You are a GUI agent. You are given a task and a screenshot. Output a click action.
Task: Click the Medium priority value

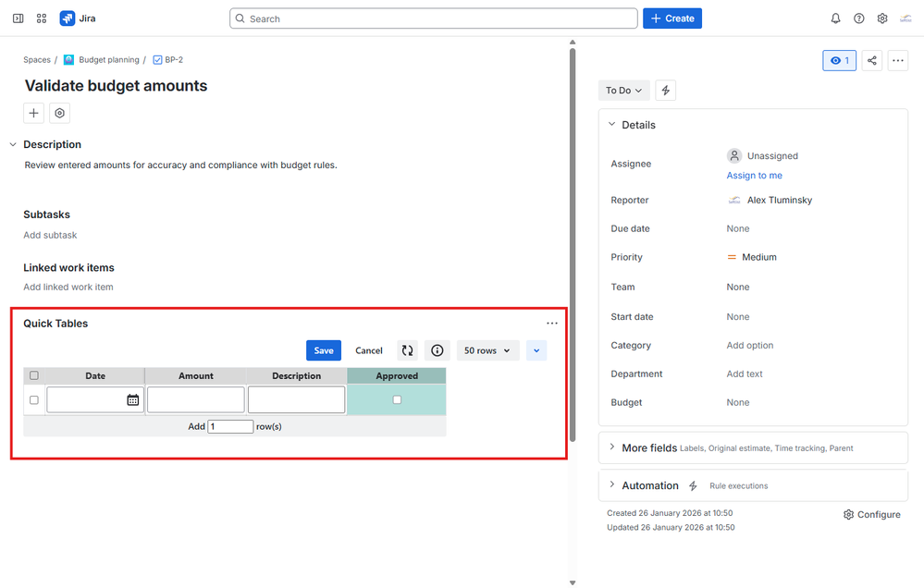click(x=752, y=257)
